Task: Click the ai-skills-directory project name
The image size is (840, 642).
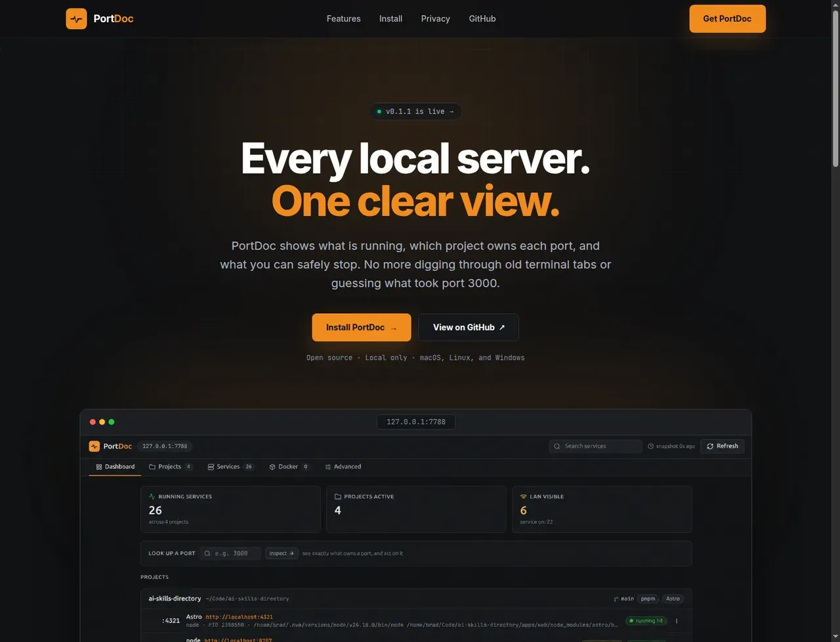Action: [175, 599]
